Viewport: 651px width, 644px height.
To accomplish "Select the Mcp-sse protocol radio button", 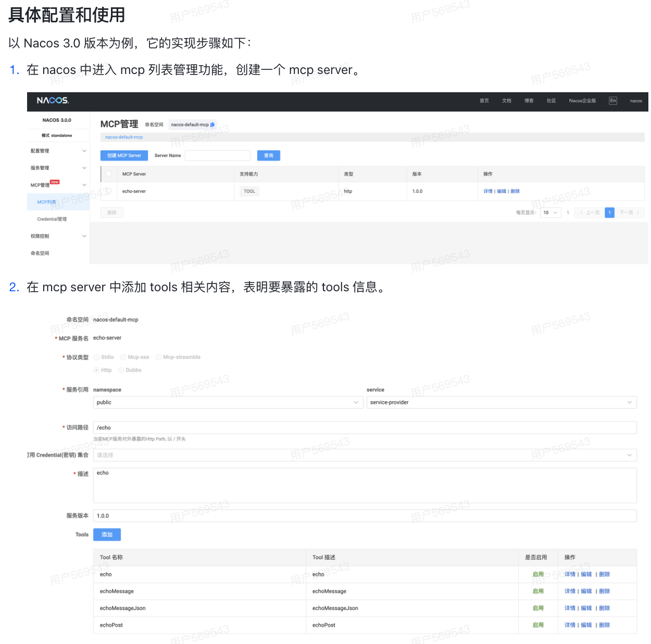I will coord(123,357).
